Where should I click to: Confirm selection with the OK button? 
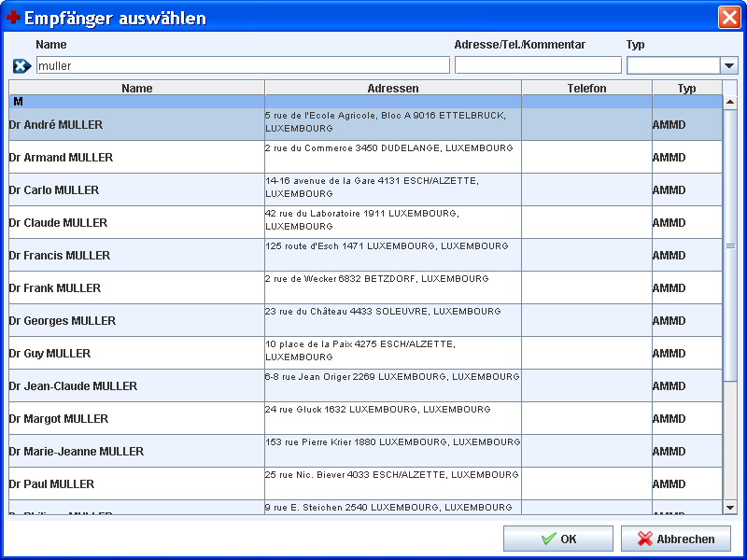tap(558, 539)
